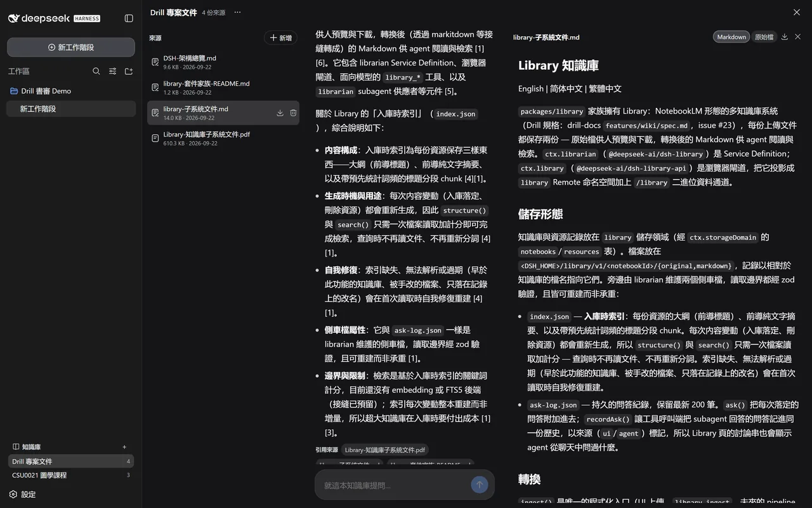This screenshot has width=812, height=508.
Task: Switch document language to 简体中文
Action: click(x=566, y=88)
